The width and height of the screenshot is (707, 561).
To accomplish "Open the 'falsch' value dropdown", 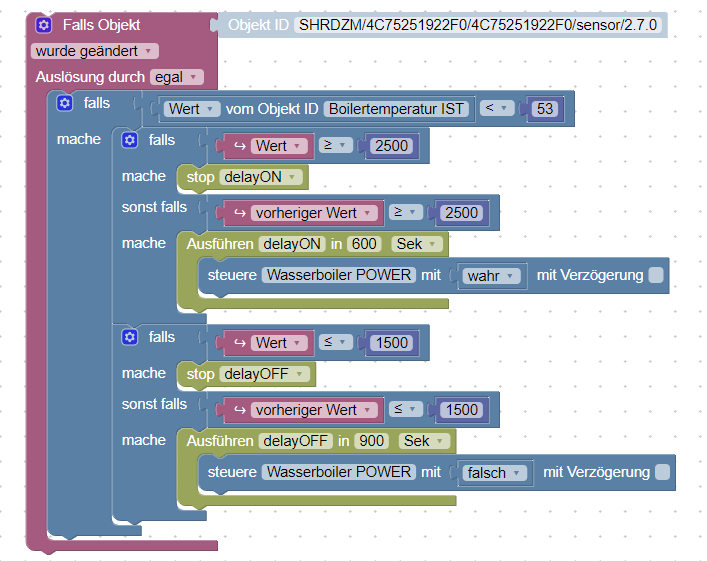I will point(495,473).
